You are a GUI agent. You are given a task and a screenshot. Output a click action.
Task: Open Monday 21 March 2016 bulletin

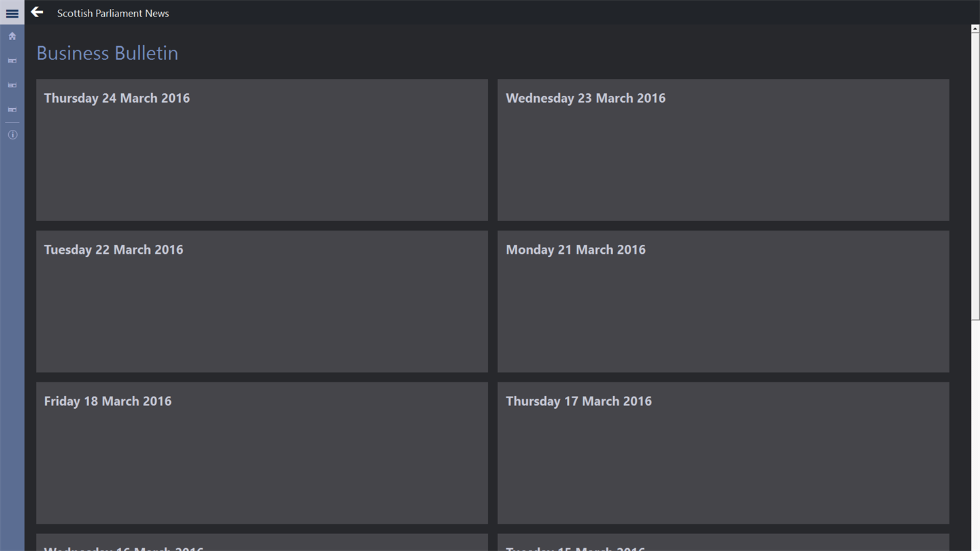[723, 301]
